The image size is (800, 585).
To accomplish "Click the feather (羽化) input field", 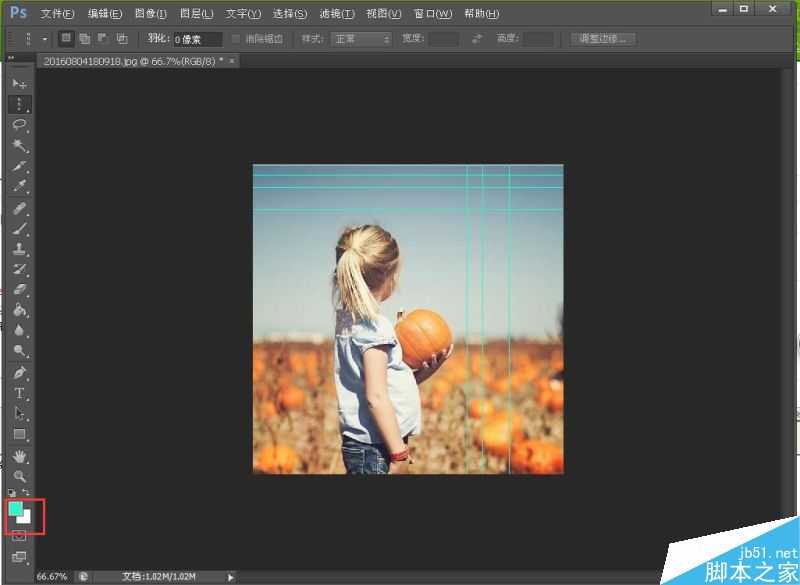I will click(x=197, y=39).
